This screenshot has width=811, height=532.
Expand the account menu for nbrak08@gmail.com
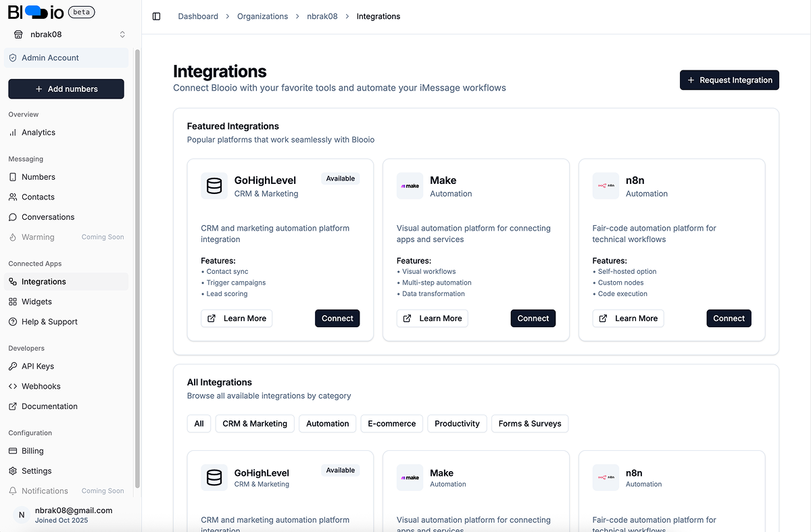66,514
